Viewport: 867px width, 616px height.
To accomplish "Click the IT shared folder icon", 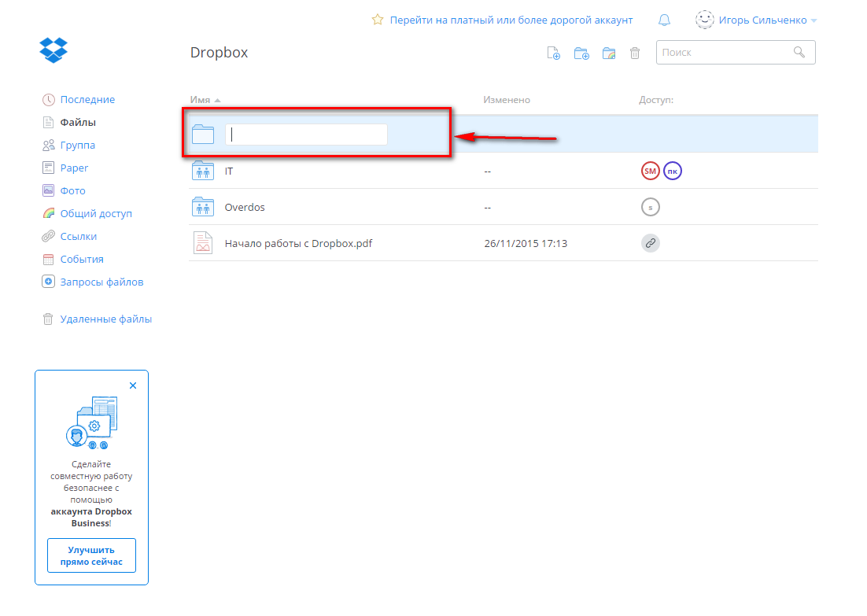I will coord(203,170).
